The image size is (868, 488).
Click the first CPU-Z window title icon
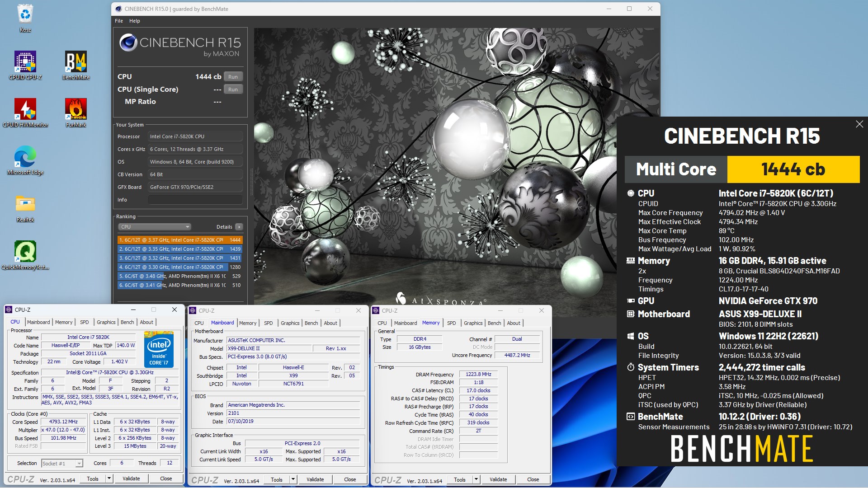pos(9,310)
